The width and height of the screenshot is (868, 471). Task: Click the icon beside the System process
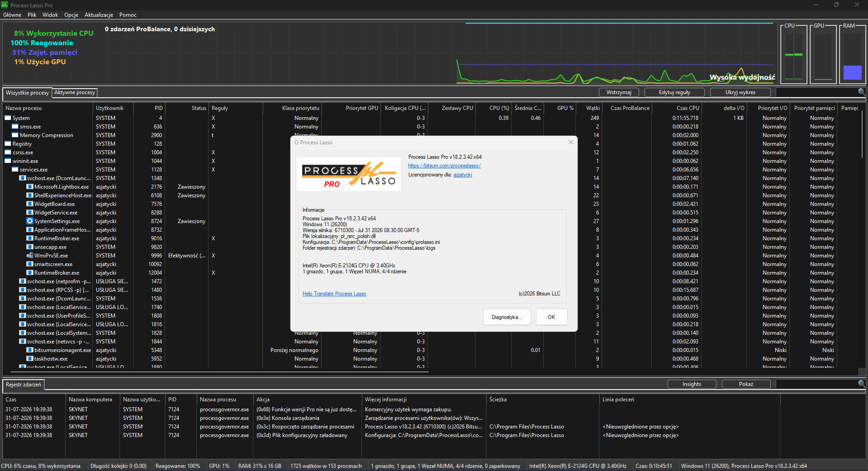tap(8, 118)
